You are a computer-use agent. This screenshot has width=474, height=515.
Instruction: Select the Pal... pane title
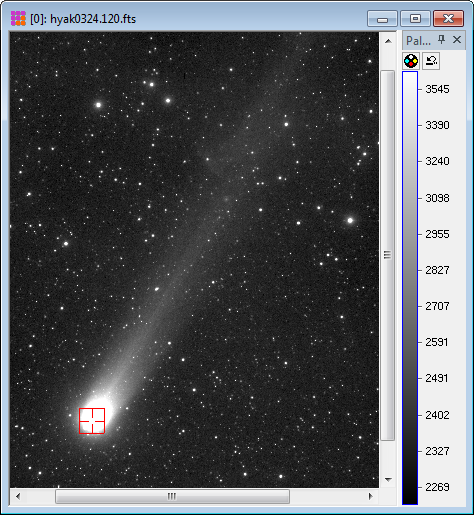point(418,41)
